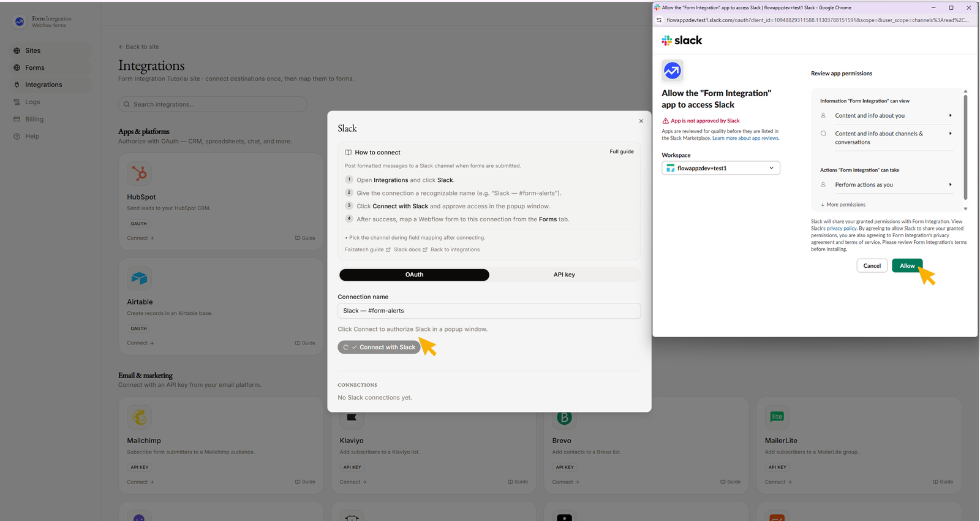Click Connect on the Brevo card
Viewport: 980px width, 521px height.
tap(565, 482)
